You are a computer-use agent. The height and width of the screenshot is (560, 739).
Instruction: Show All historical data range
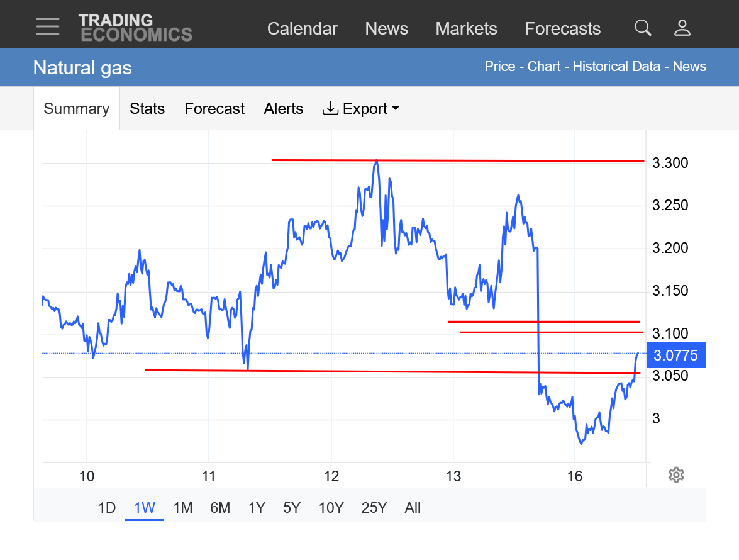click(413, 508)
